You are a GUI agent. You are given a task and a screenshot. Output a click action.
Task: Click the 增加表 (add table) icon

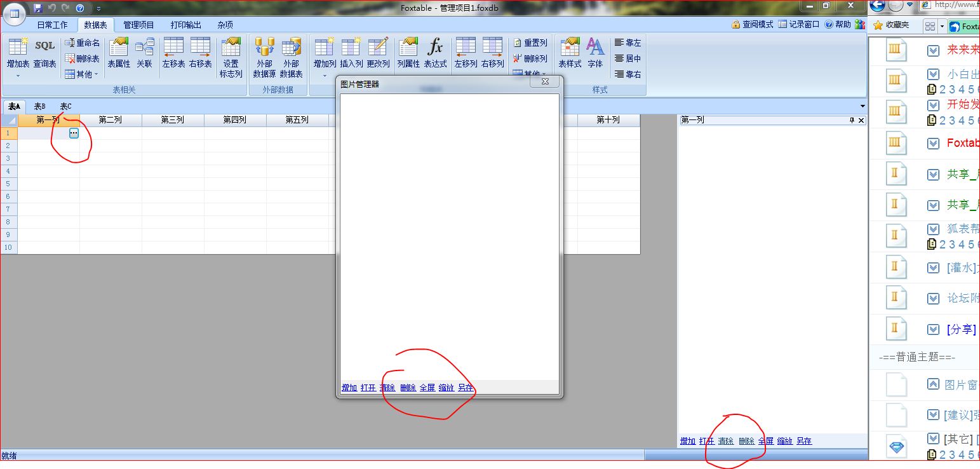(x=18, y=53)
